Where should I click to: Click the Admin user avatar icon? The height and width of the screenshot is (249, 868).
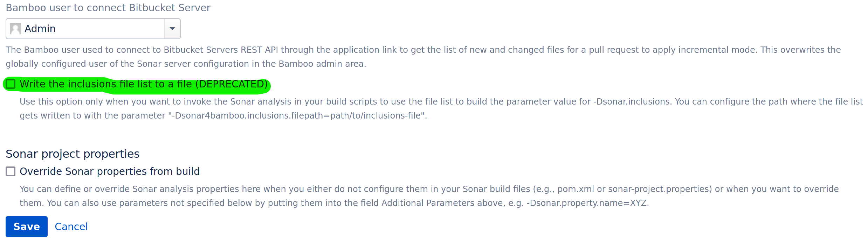[15, 29]
